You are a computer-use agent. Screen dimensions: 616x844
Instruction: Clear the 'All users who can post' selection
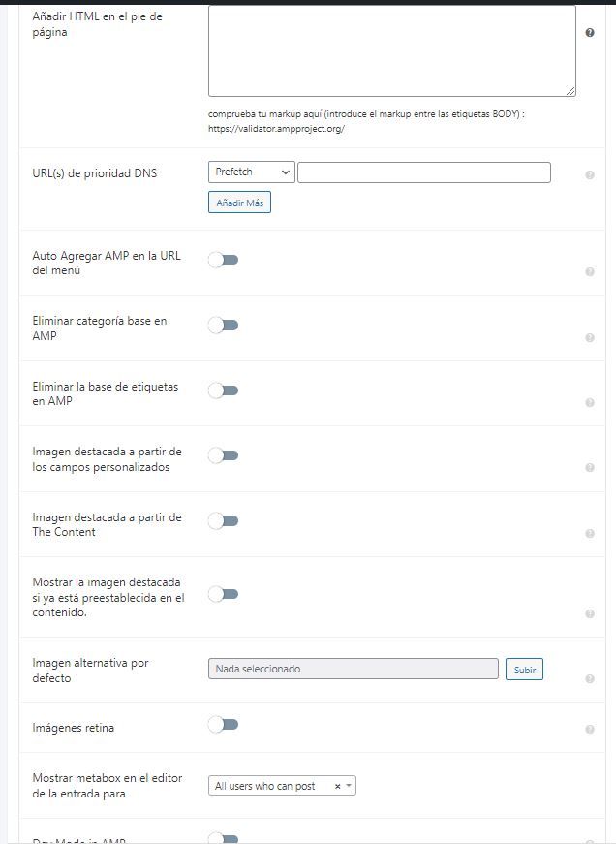click(x=337, y=787)
